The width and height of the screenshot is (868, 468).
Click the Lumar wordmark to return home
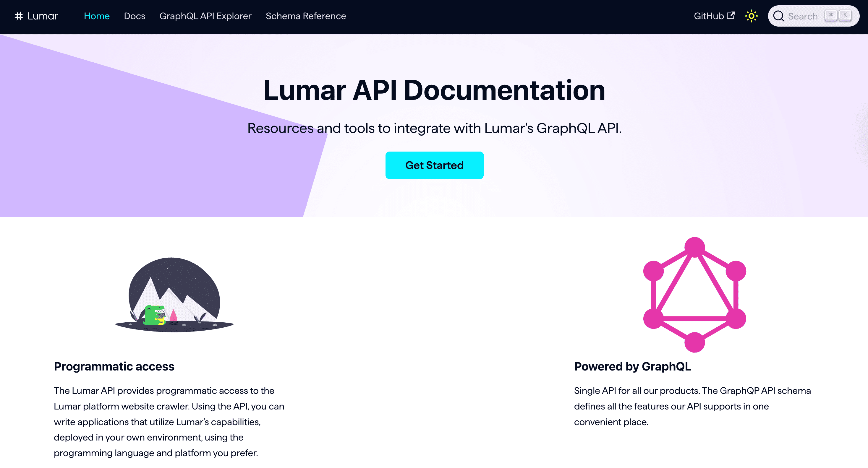click(43, 16)
